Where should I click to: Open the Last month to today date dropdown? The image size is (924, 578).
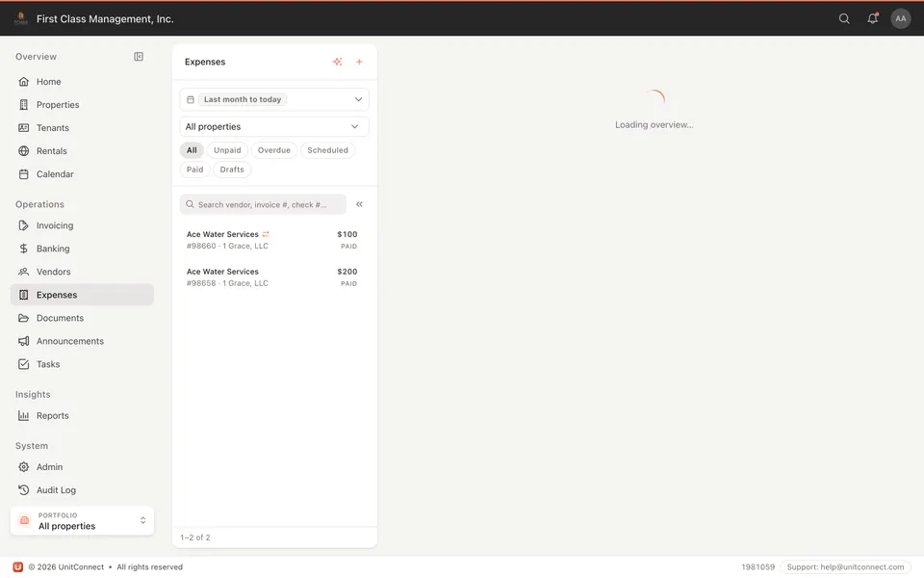[274, 99]
